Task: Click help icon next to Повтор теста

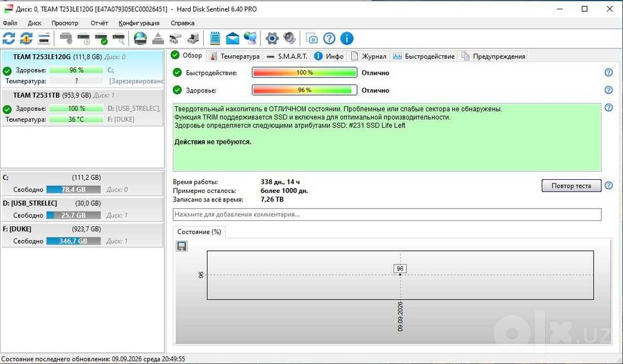Action: tap(608, 185)
